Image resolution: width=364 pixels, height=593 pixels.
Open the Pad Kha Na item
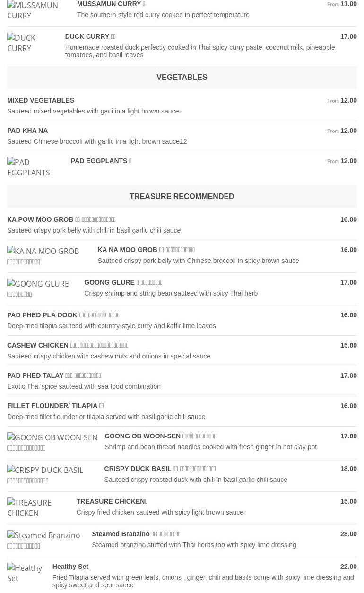pos(27,131)
